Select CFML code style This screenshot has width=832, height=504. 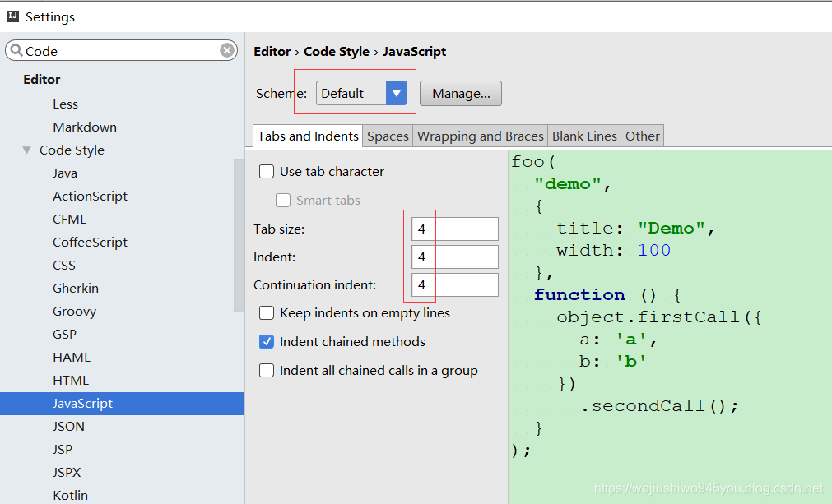tap(69, 220)
